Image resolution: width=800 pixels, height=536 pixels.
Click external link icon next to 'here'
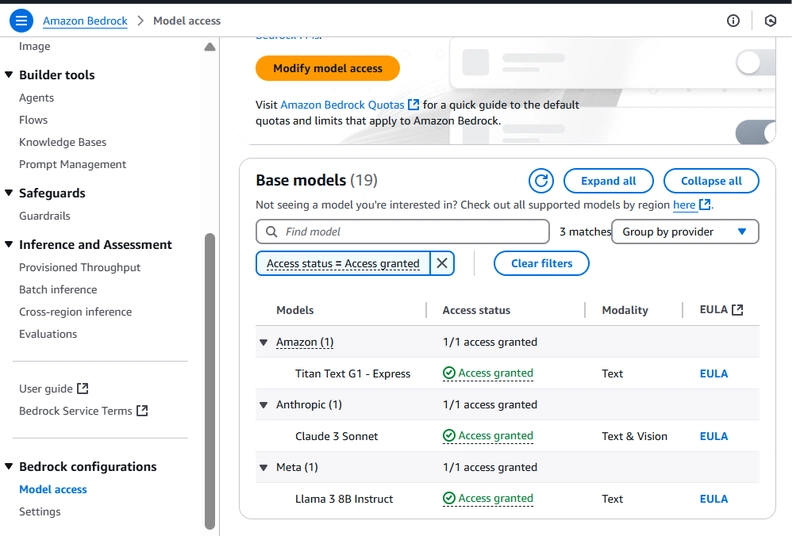[705, 205]
